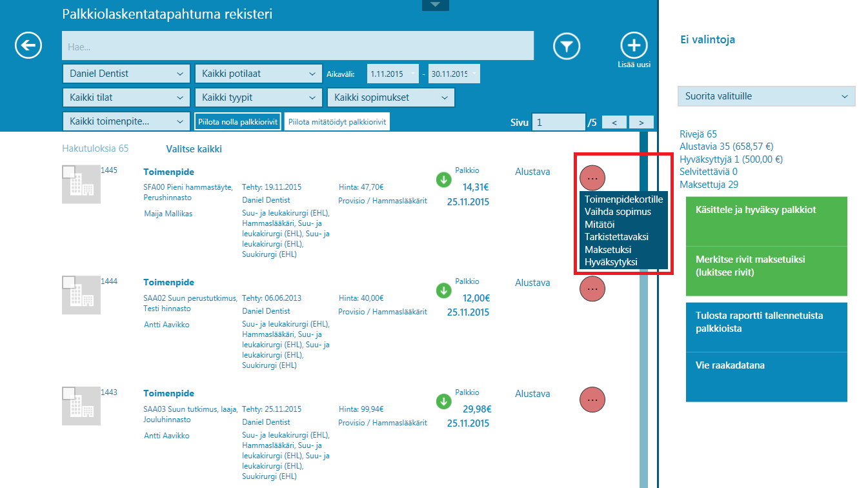
Task: Open the Kaikki sopimukset dropdown
Action: click(391, 97)
